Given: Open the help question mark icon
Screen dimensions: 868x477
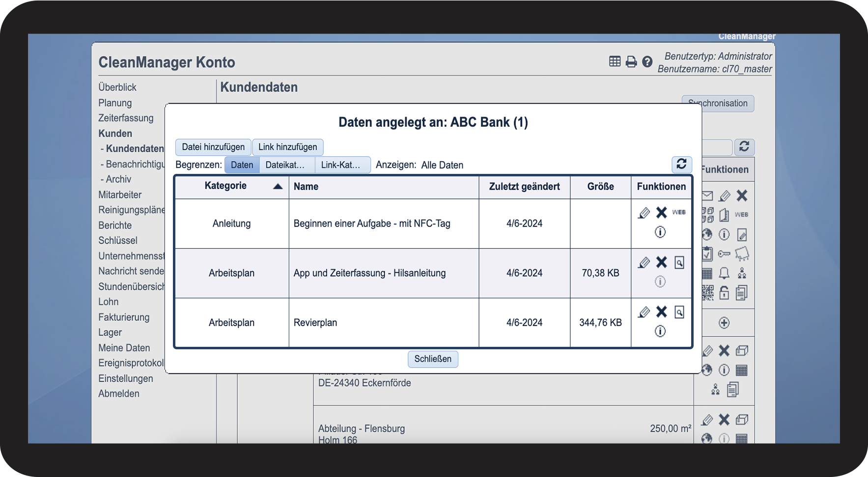Looking at the screenshot, I should coord(647,62).
